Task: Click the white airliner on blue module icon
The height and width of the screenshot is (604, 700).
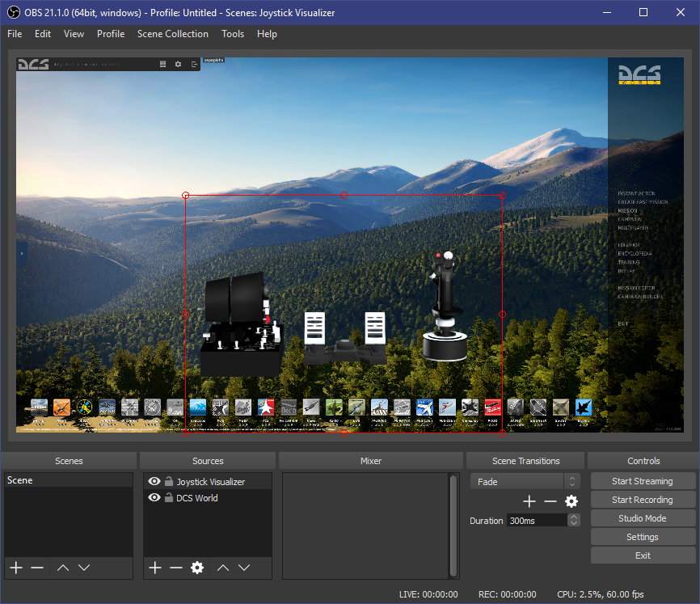Action: (x=424, y=408)
